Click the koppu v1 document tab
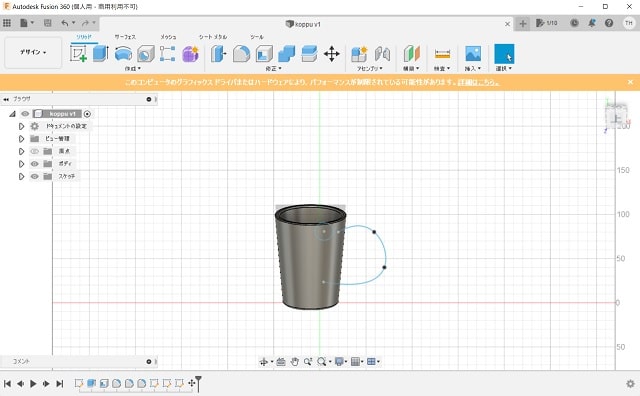Image resolution: width=640 pixels, height=396 pixels. pyautogui.click(x=303, y=24)
